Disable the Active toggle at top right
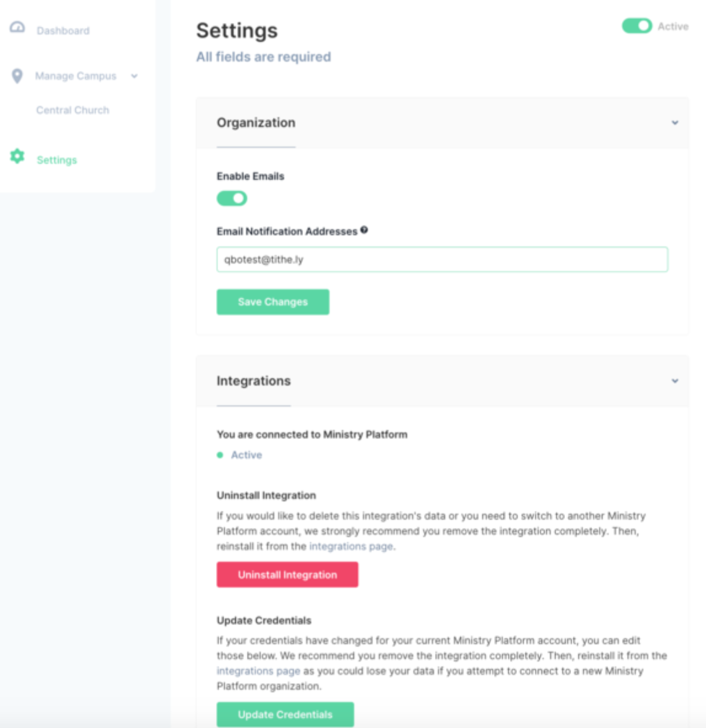The width and height of the screenshot is (706, 728). [636, 26]
